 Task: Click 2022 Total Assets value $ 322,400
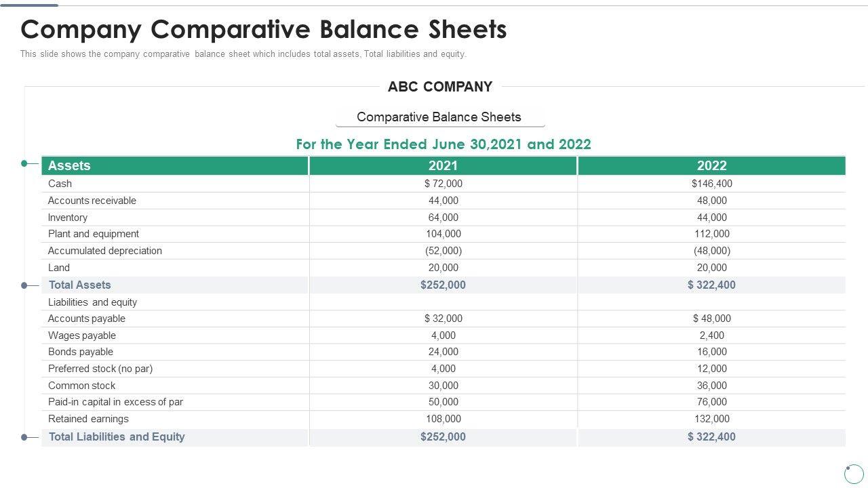pos(711,285)
